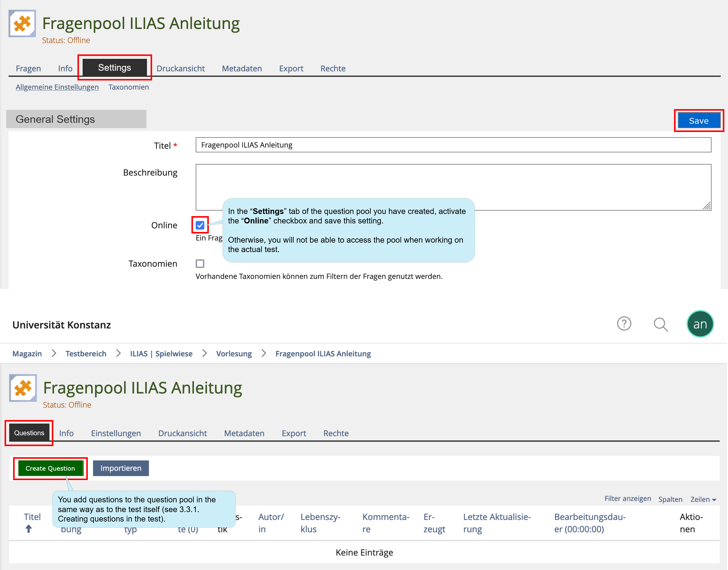728x570 pixels.
Task: Open the Info tab next to Questions
Action: 66,433
